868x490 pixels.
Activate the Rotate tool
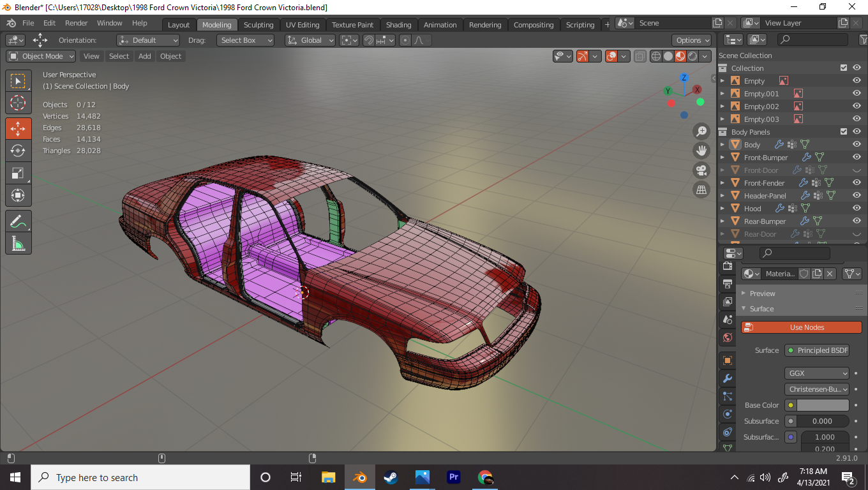pos(19,151)
